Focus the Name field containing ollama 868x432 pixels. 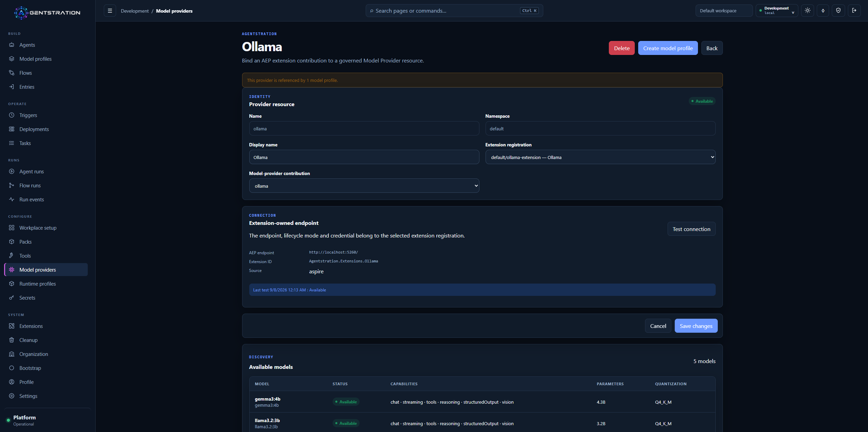click(364, 129)
